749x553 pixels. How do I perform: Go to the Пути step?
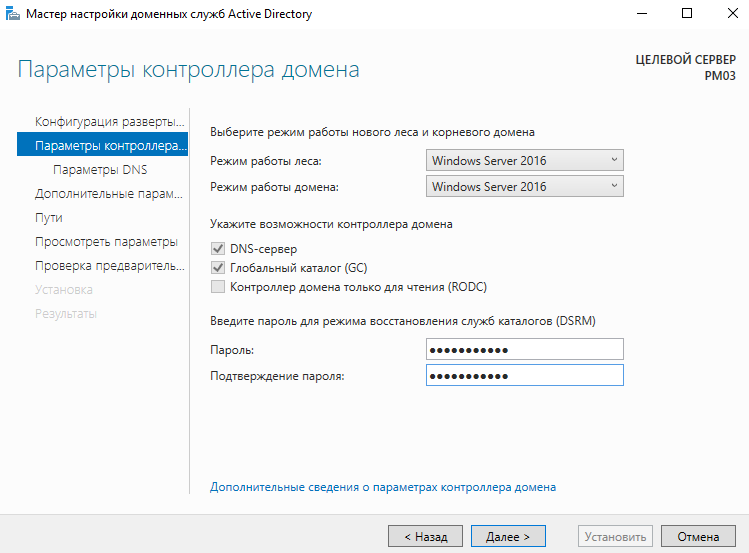point(49,218)
